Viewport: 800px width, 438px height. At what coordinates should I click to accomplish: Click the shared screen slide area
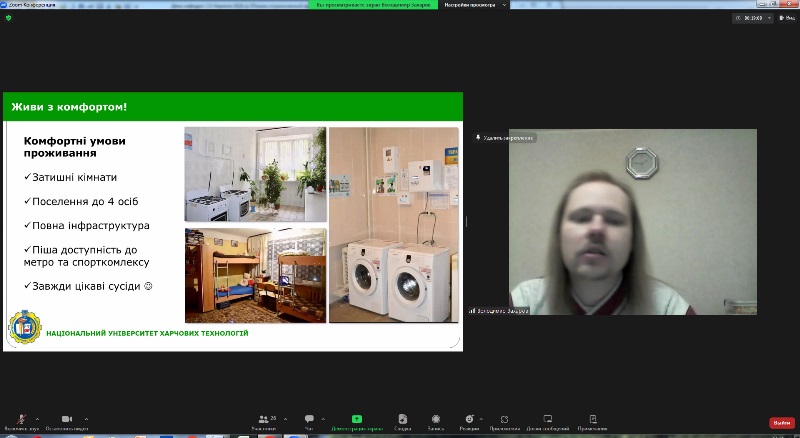click(233, 222)
